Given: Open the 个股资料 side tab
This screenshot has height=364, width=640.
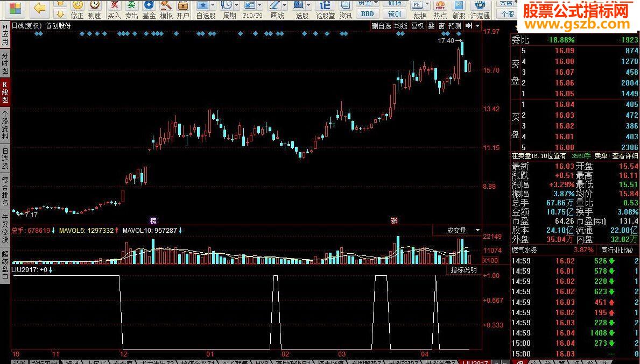Looking at the screenshot, I should click(x=5, y=125).
